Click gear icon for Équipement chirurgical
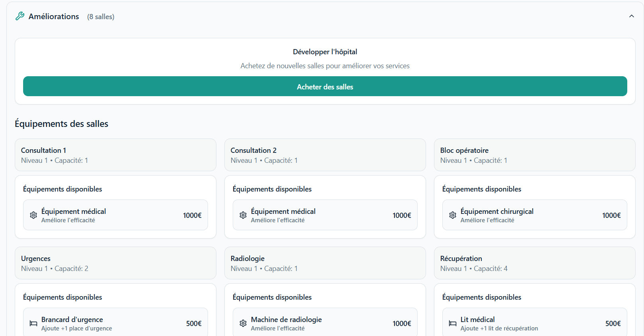Viewport: 644px width, 336px height. click(453, 215)
